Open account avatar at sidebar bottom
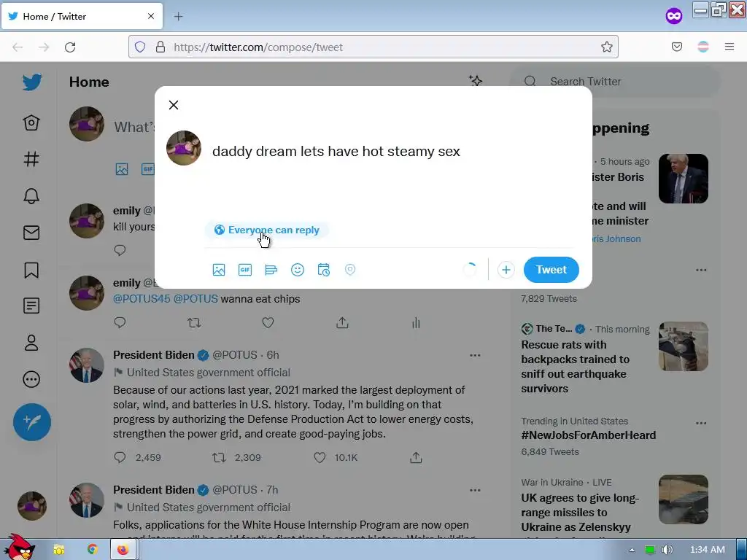This screenshot has height=560, width=747. pyautogui.click(x=32, y=506)
